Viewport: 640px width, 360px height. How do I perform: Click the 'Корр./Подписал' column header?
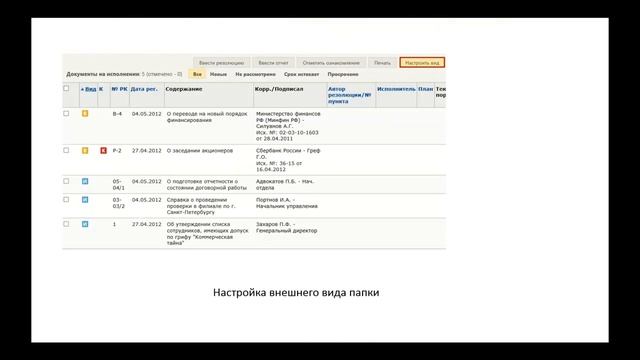click(279, 89)
